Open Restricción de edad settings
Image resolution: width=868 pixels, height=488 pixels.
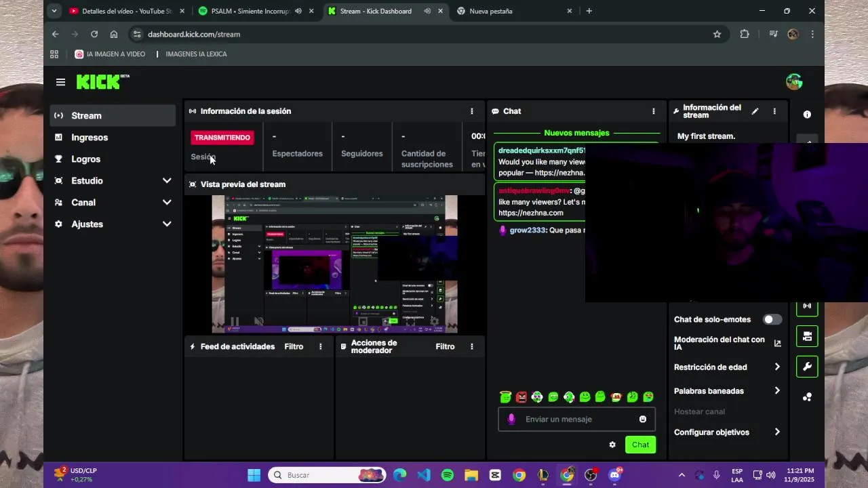pos(728,367)
